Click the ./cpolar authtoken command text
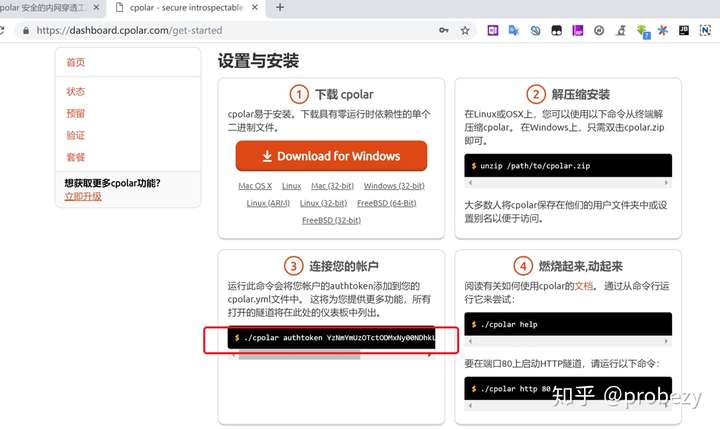Image resolution: width=720 pixels, height=429 pixels. (339, 338)
